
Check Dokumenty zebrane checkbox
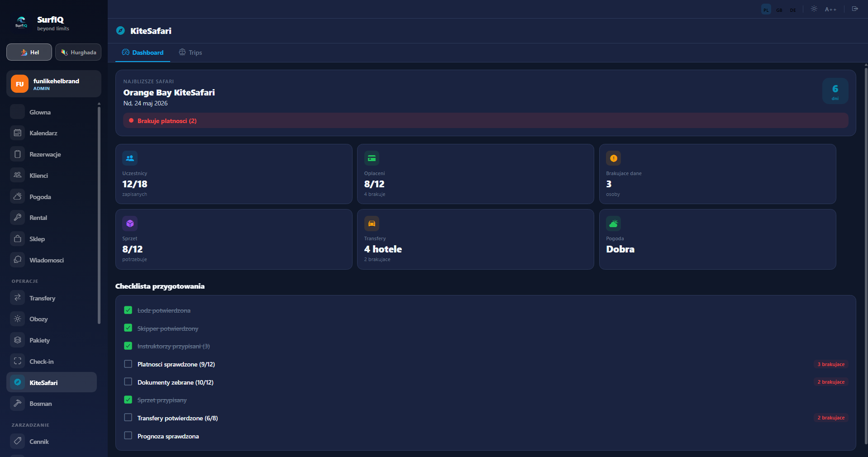tap(128, 382)
